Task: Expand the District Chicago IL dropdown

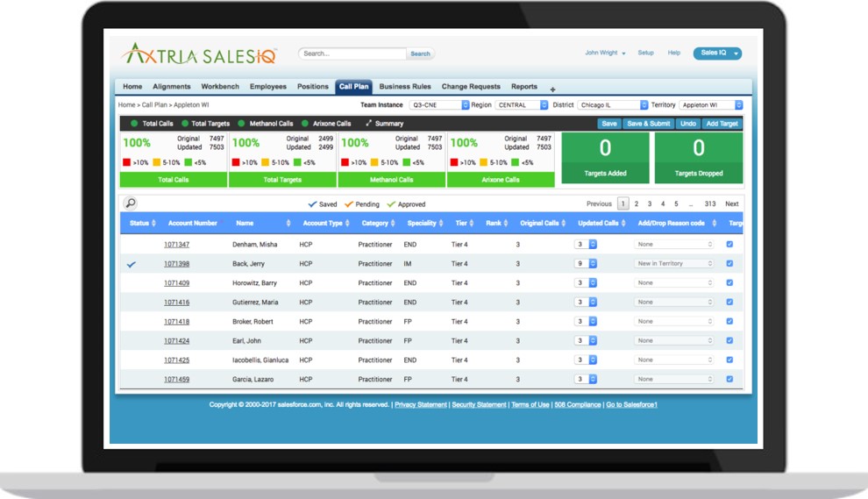Action: coord(613,105)
